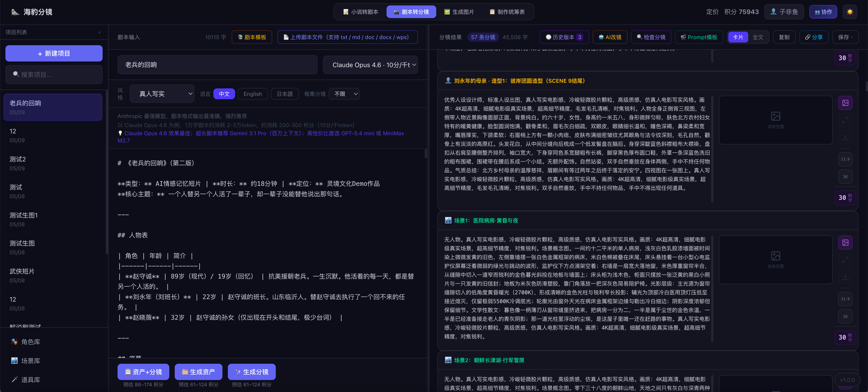Image resolution: width=868 pixels, height=392 pixels.
Task: Select 日本語 language option
Action: click(x=285, y=94)
